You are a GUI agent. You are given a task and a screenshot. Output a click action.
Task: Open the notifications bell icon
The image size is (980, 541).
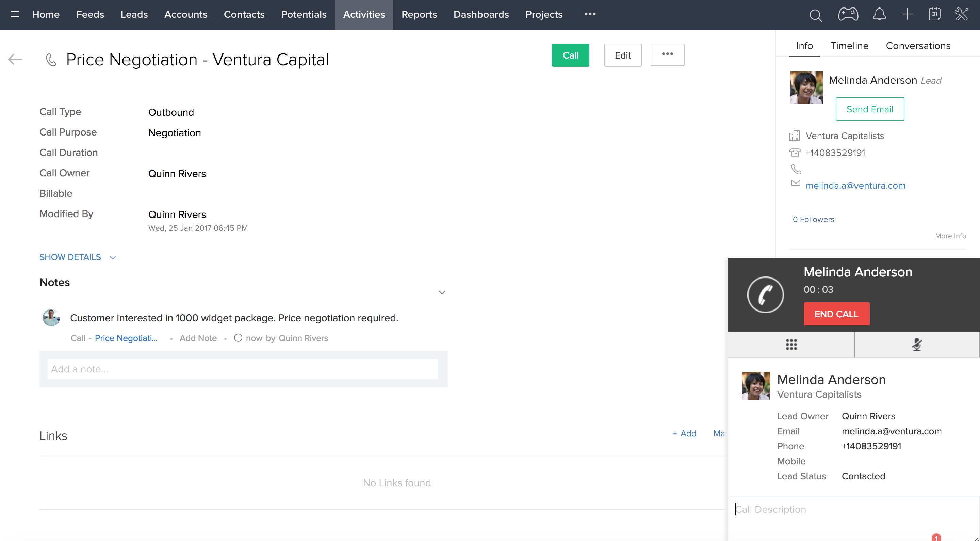click(879, 14)
